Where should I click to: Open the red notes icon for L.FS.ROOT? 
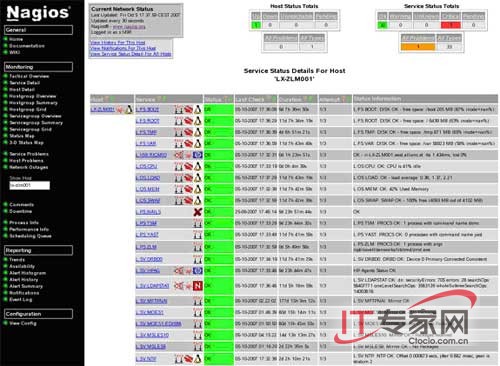188,121
